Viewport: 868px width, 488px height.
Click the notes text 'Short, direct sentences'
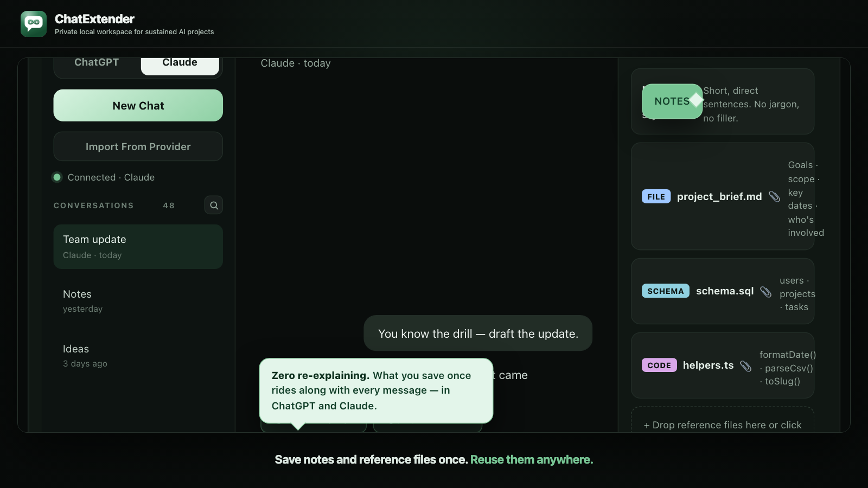751,104
